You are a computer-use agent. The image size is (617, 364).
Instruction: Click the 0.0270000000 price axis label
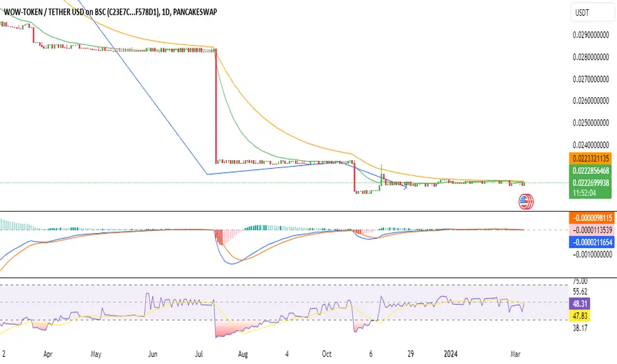coord(591,79)
